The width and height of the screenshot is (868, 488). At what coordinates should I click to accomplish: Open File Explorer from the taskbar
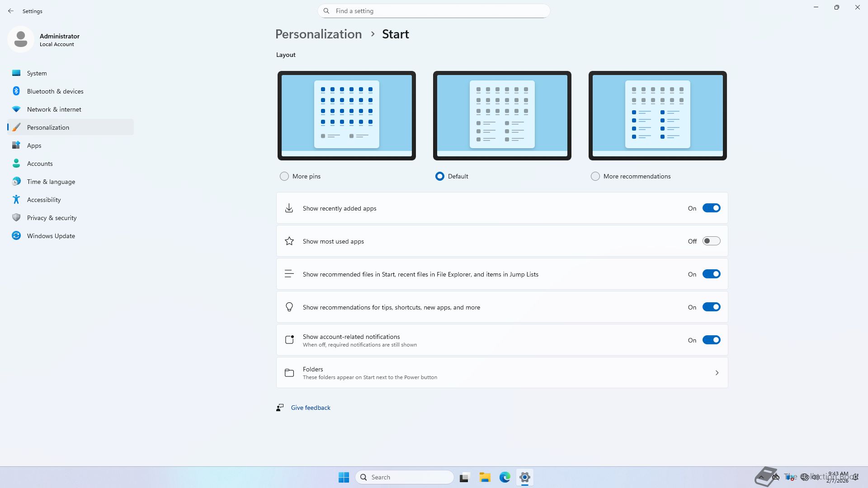coord(485,477)
